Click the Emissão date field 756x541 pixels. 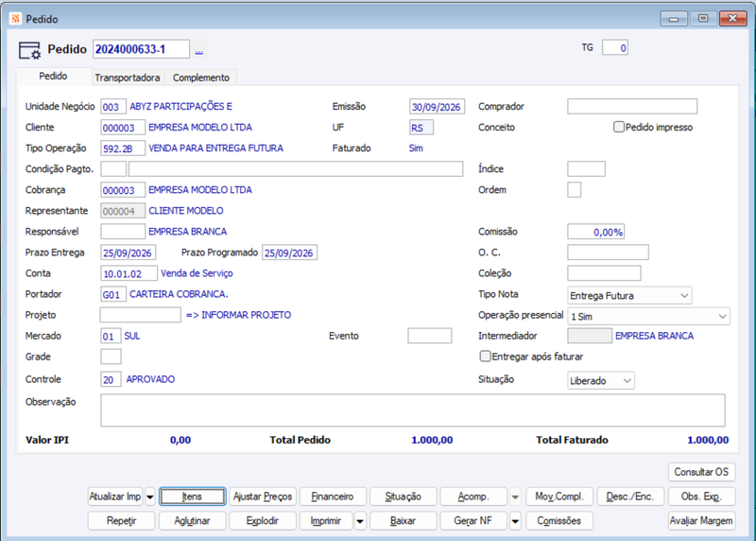pyautogui.click(x=437, y=107)
